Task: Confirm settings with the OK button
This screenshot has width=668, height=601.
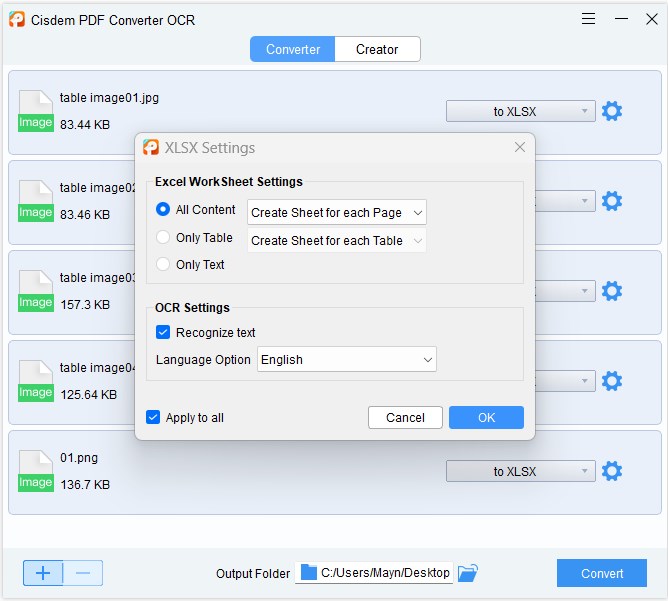Action: tap(486, 417)
